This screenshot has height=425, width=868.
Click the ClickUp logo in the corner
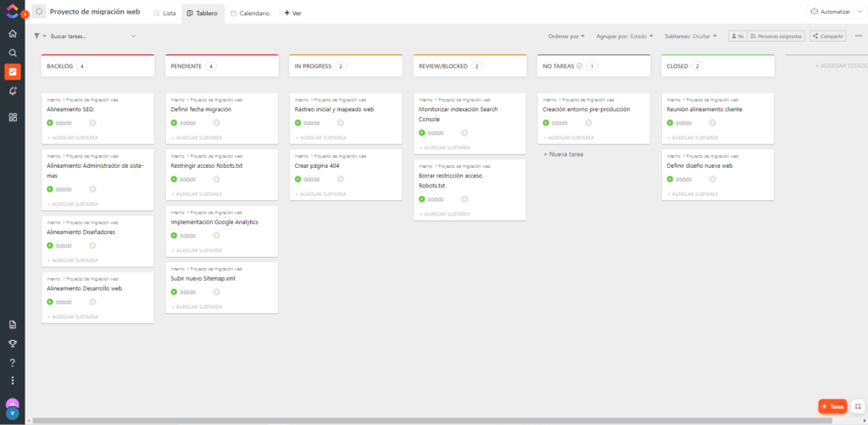point(12,10)
